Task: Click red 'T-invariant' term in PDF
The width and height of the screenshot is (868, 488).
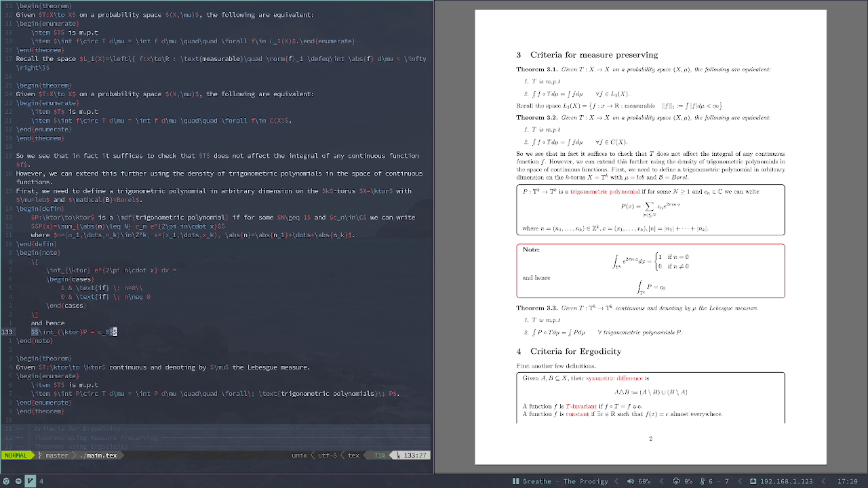Action: point(582,406)
